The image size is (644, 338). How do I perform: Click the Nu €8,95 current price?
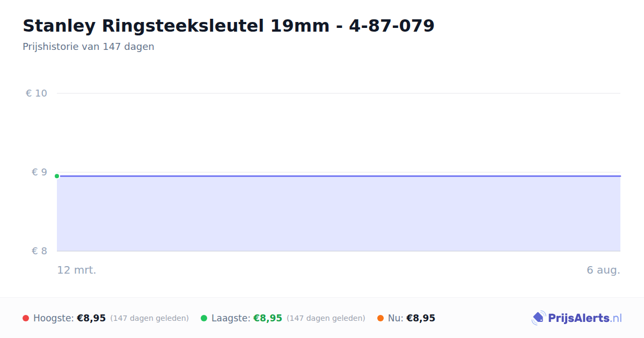421,318
